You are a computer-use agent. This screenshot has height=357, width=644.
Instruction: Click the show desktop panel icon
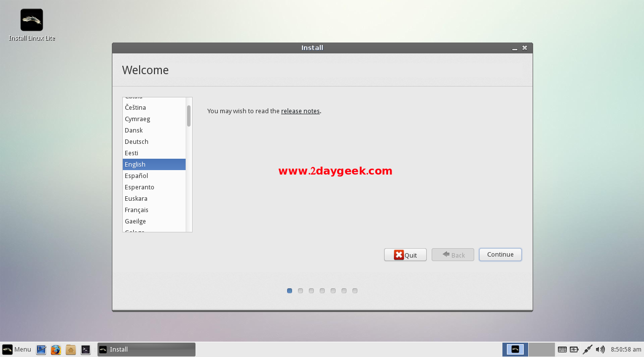pos(41,350)
